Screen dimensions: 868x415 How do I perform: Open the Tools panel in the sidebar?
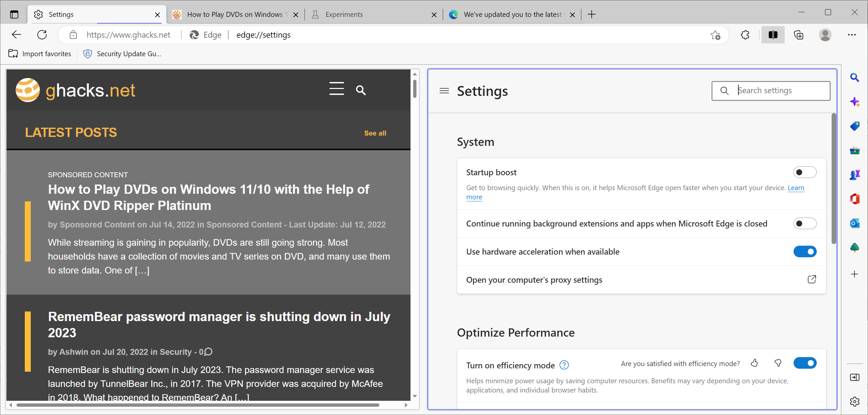855,150
